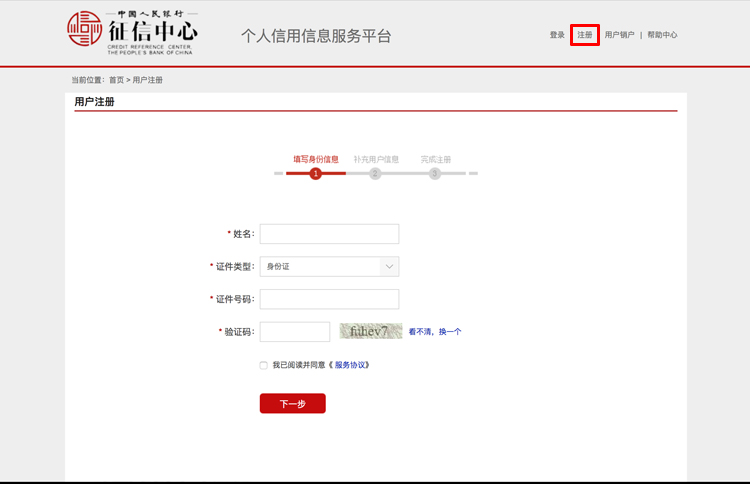This screenshot has height=484, width=750.
Task: Select step 1 circle 填写身份信息
Action: 315,174
